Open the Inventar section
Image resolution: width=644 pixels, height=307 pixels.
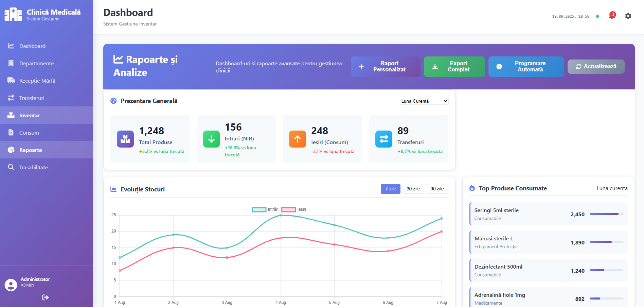pos(30,115)
